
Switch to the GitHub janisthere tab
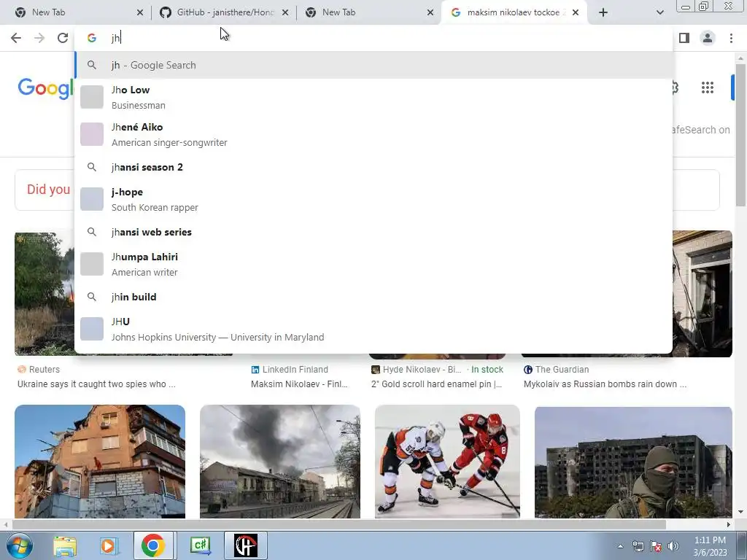point(224,12)
